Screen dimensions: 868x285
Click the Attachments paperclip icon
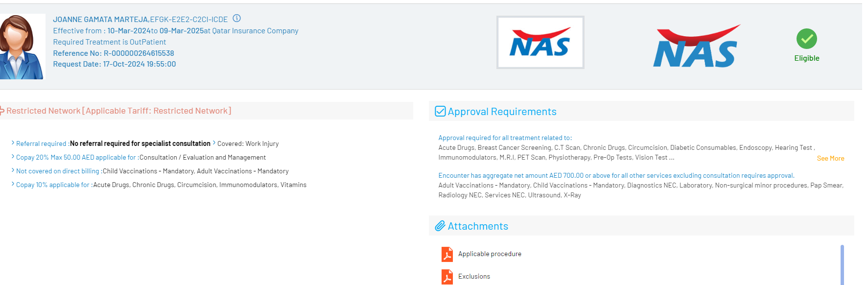tap(440, 226)
